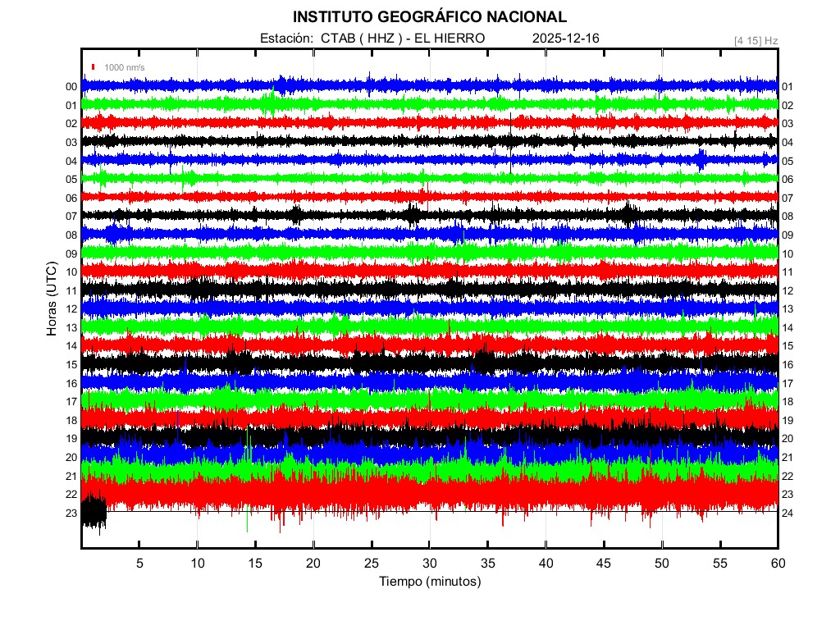The width and height of the screenshot is (840, 630).
Task: Select hour 00 label on left axis
Action: (71, 87)
